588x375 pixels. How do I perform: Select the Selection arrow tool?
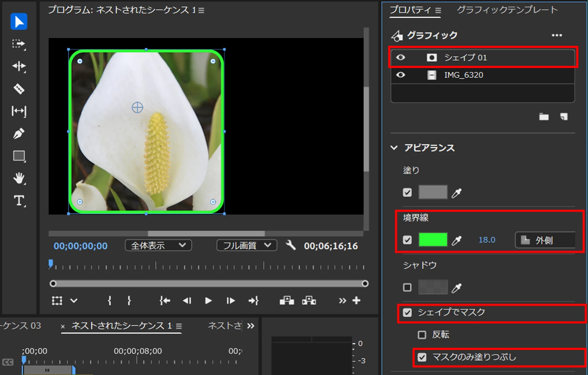click(19, 21)
